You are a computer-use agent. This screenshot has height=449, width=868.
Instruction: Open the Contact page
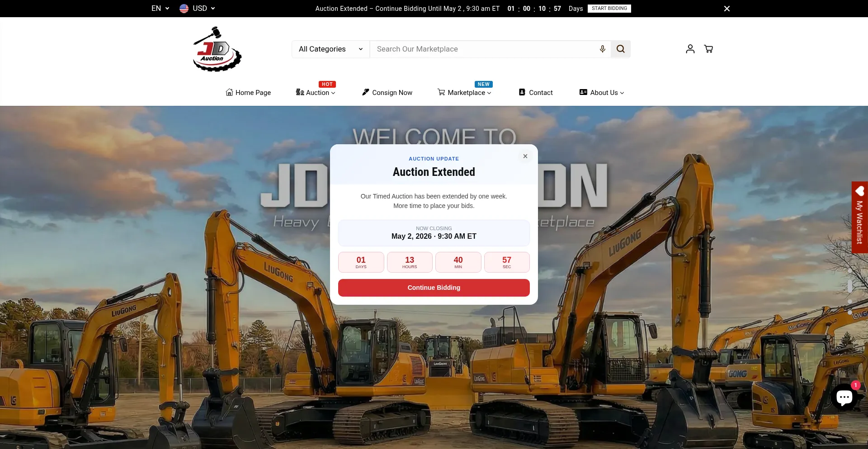coord(536,92)
